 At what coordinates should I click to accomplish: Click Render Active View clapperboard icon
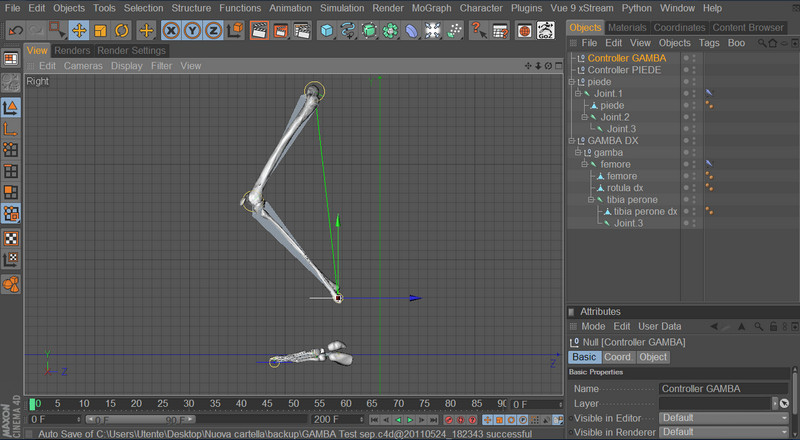click(259, 31)
